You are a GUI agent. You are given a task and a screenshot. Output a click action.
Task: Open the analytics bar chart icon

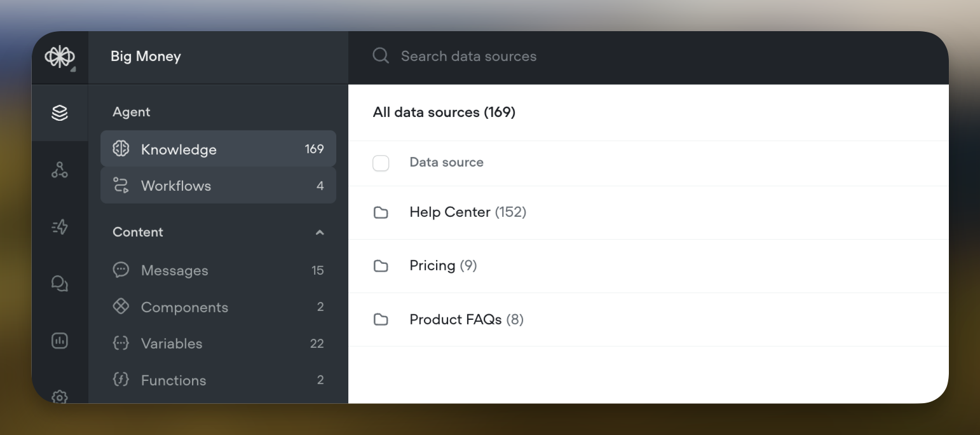click(x=59, y=340)
